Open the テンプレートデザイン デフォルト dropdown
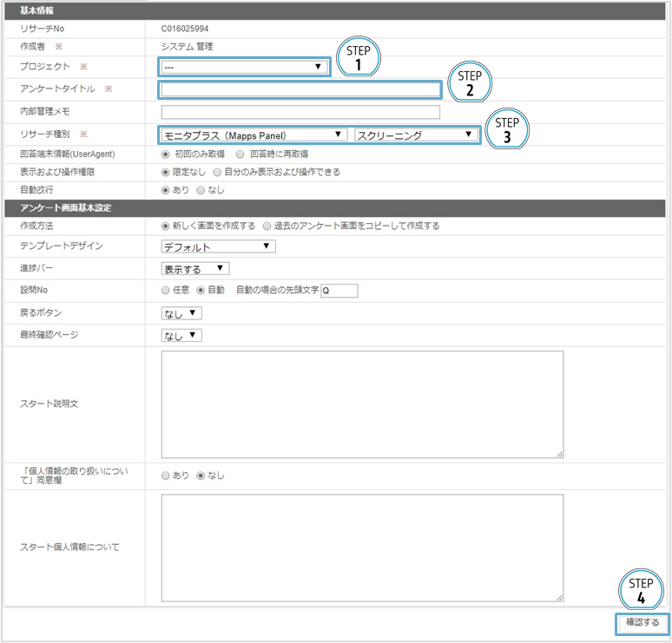 218,246
